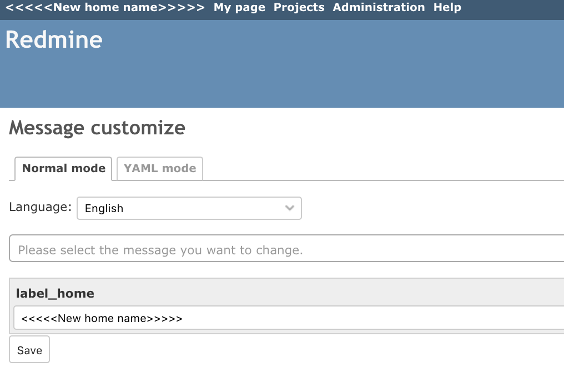Open the Language dropdown showing English
The height and width of the screenshot is (392, 564).
[x=189, y=208]
